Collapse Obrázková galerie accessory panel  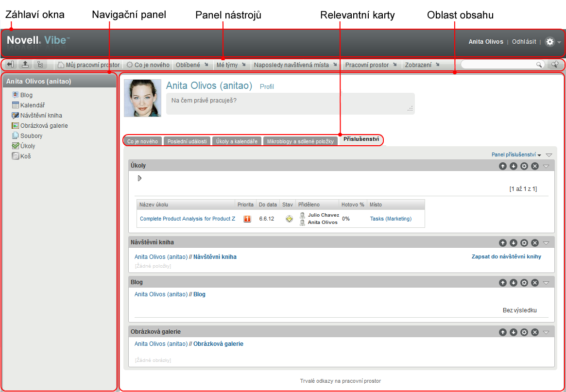(x=546, y=332)
